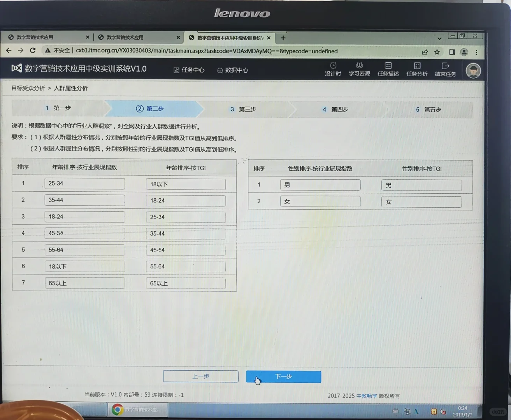
Task: Close the active 中级实训系统 browser tab
Action: (x=269, y=38)
